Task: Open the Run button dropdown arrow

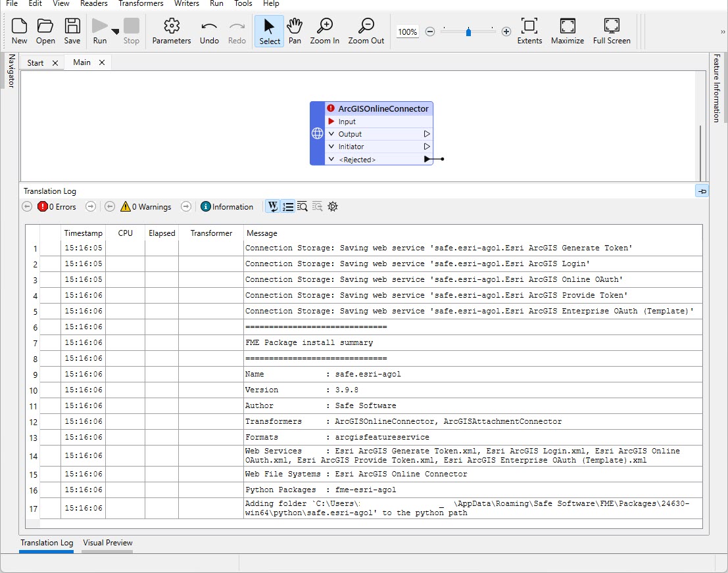Action: [x=115, y=32]
